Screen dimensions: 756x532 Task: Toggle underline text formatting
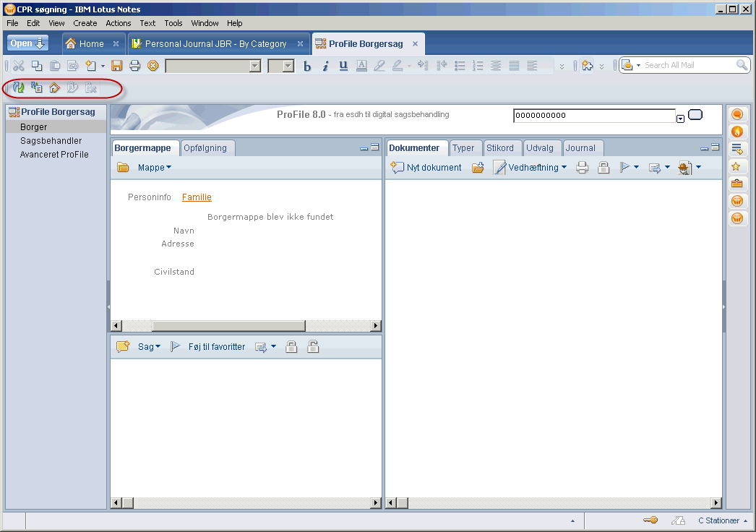(x=343, y=66)
